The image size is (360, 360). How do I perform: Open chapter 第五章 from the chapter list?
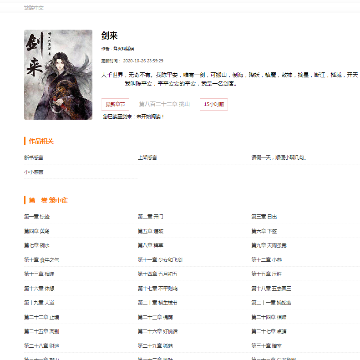tap(151, 231)
